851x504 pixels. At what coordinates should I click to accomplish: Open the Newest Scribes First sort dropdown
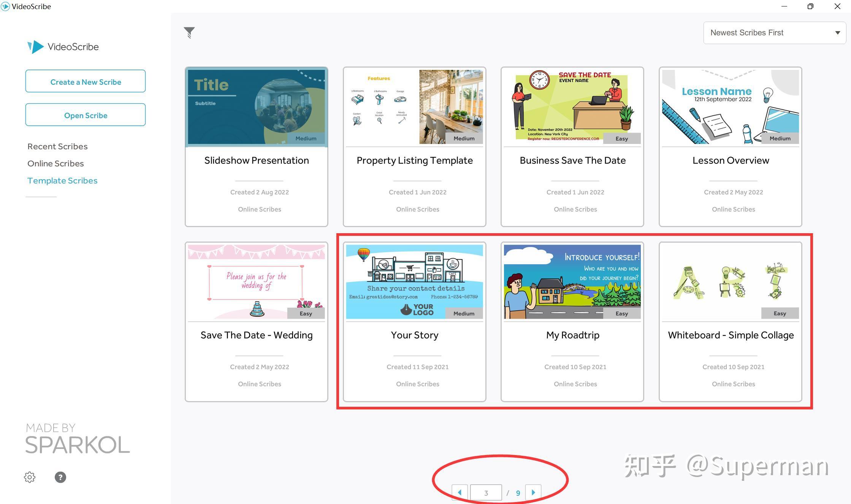pos(774,33)
